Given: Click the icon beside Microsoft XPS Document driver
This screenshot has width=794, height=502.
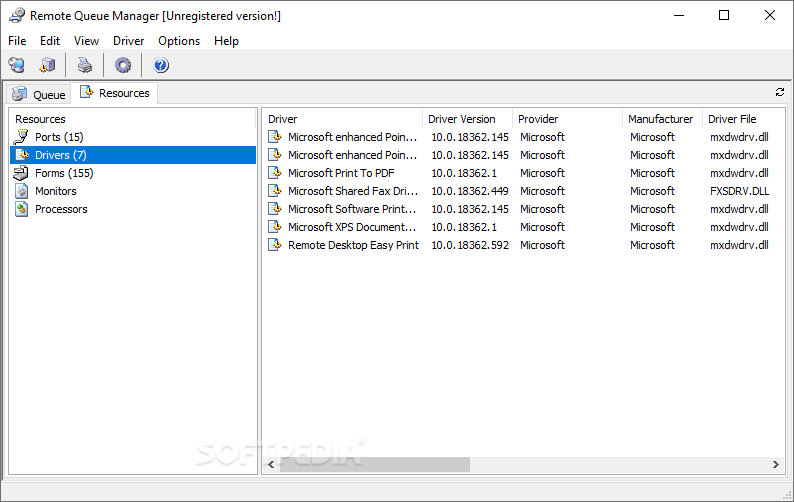Looking at the screenshot, I should 274,226.
